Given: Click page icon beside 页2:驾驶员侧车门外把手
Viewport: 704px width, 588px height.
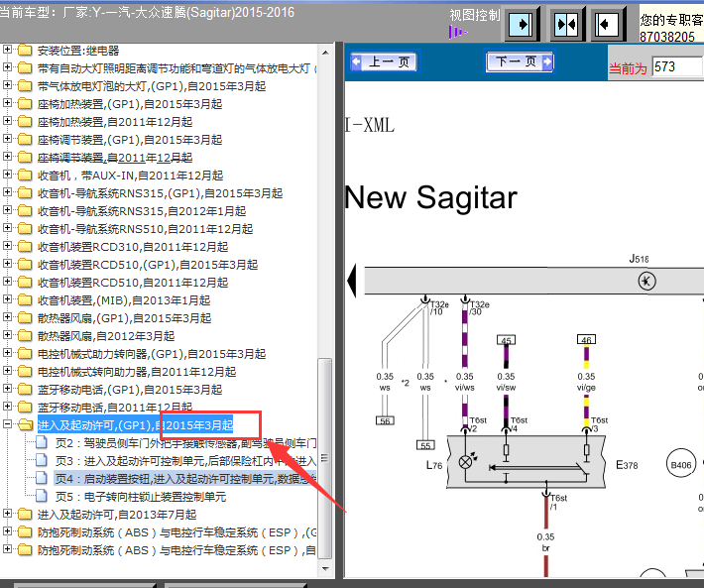Looking at the screenshot, I should point(42,442).
